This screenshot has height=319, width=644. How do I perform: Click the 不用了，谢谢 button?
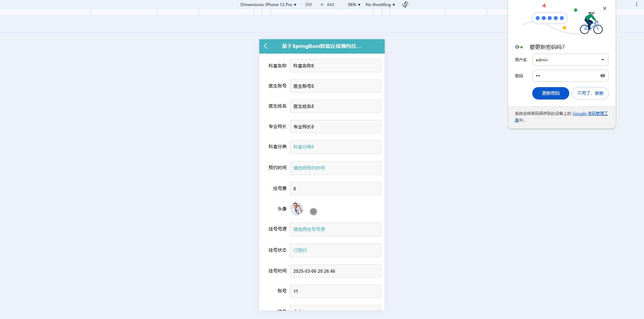point(590,93)
